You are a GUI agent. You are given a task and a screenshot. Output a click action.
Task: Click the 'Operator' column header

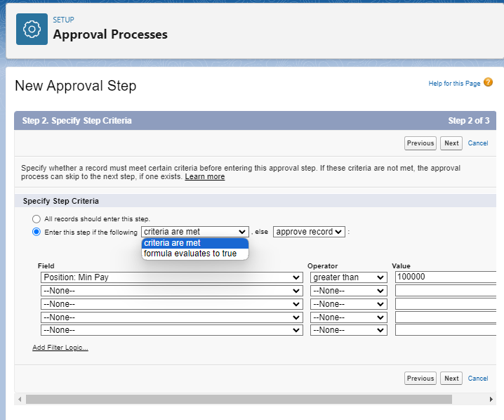tap(322, 266)
